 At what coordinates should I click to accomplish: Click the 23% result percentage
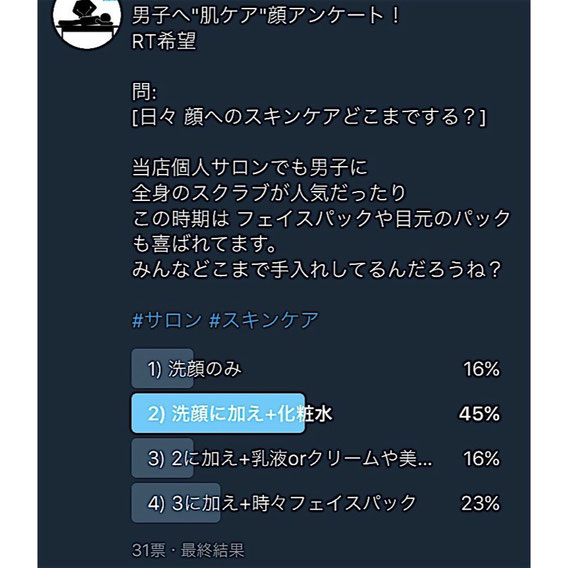pos(480,503)
